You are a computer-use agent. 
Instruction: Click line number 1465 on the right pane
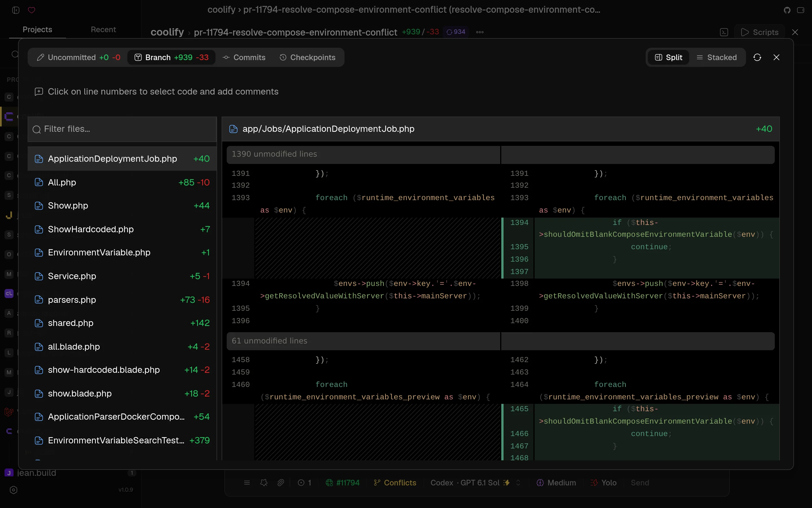519,409
